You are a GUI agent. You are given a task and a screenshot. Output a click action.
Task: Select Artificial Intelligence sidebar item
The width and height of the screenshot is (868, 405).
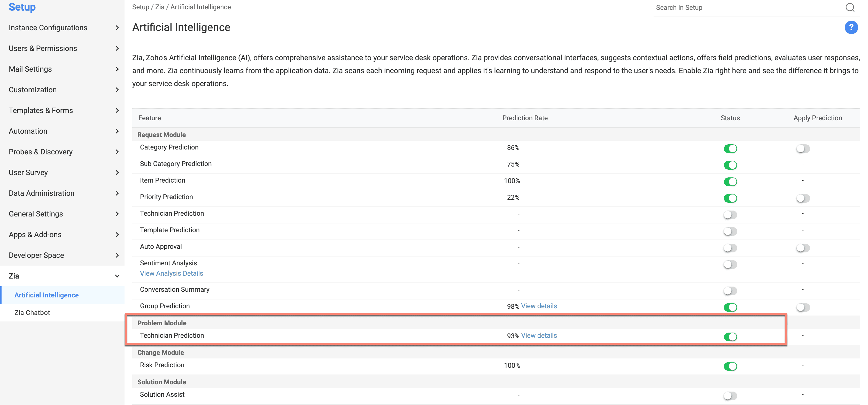47,295
